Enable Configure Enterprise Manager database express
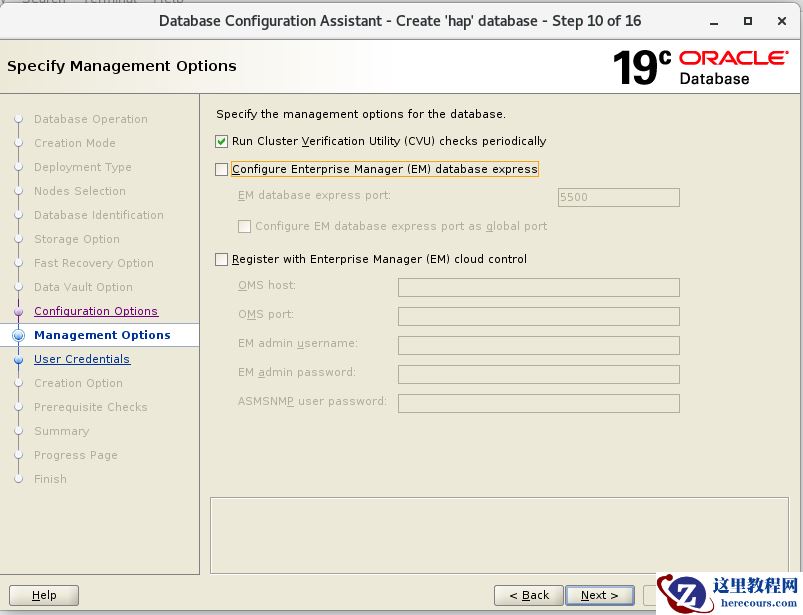The width and height of the screenshot is (803, 615). 221,169
